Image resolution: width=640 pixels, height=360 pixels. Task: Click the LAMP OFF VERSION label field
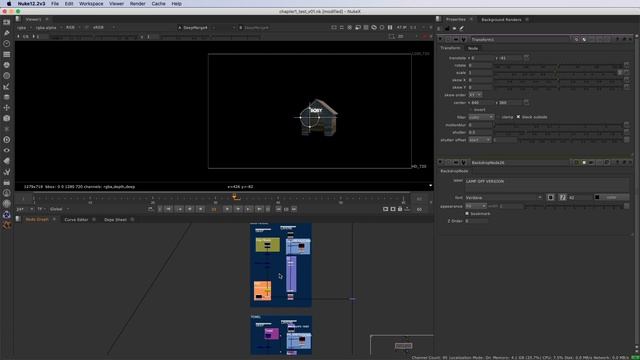[x=547, y=184]
